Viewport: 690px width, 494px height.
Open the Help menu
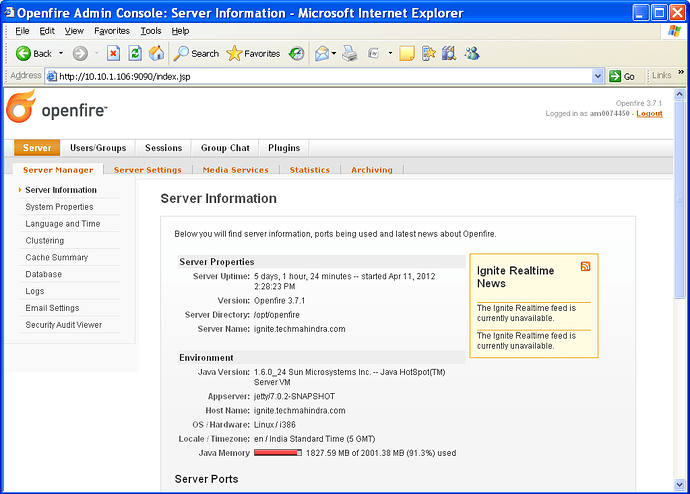click(x=180, y=31)
